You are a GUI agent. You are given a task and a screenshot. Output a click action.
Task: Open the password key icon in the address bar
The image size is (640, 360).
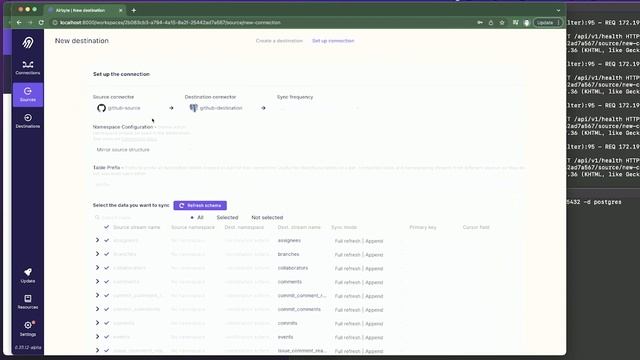click(480, 22)
